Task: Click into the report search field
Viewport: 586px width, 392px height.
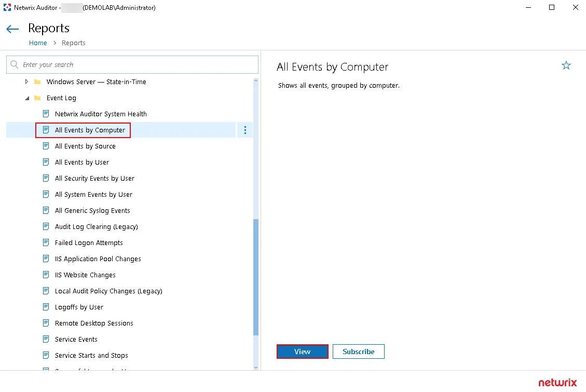Action: click(x=135, y=65)
